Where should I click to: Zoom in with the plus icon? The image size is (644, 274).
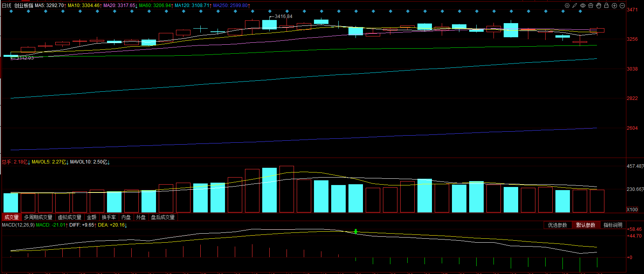(x=614, y=5)
